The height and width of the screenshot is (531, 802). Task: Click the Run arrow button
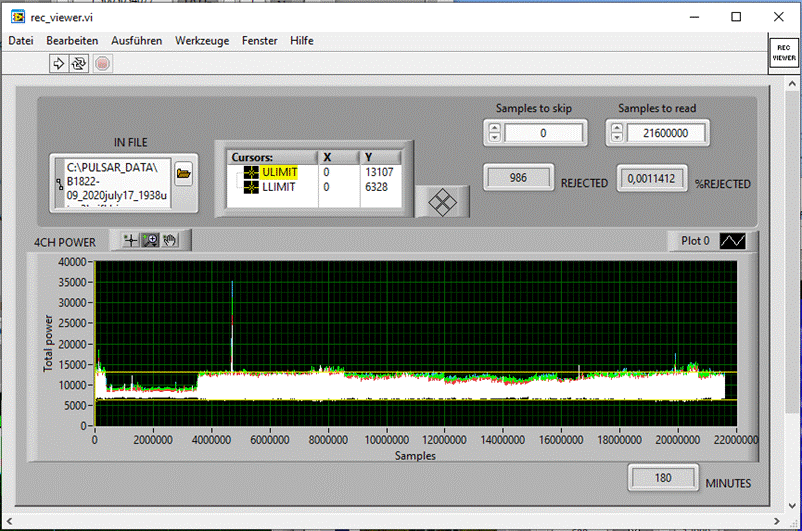point(59,63)
